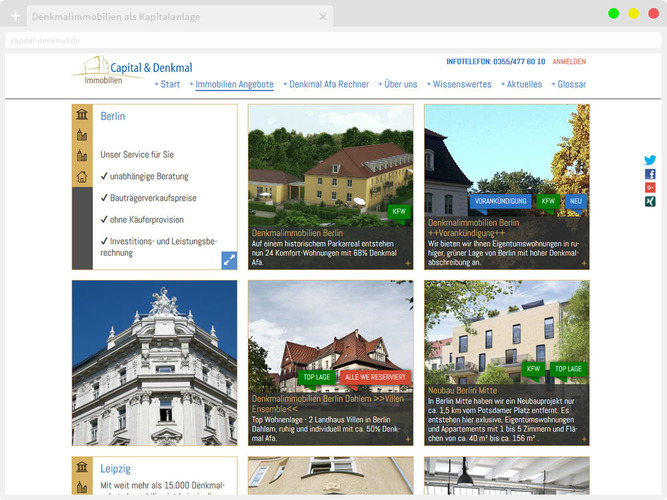Select the monument building icon in Berlin sidebar
The width and height of the screenshot is (667, 500).
coord(82,115)
